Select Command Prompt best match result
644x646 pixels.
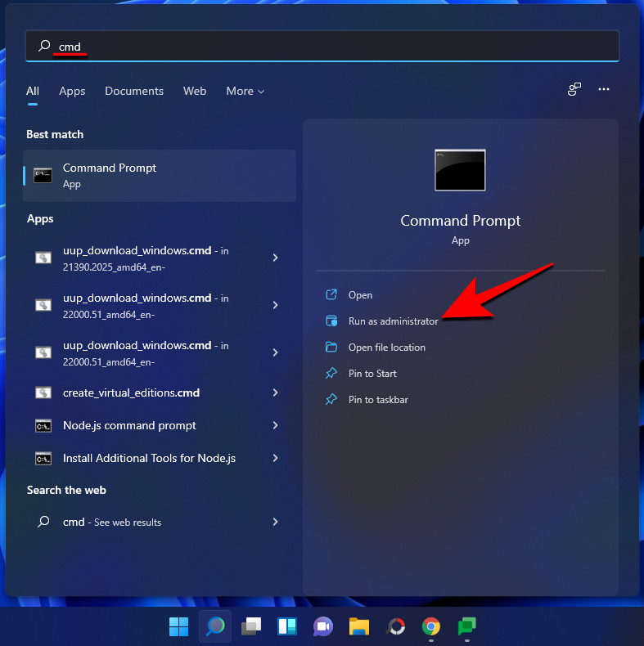(160, 175)
